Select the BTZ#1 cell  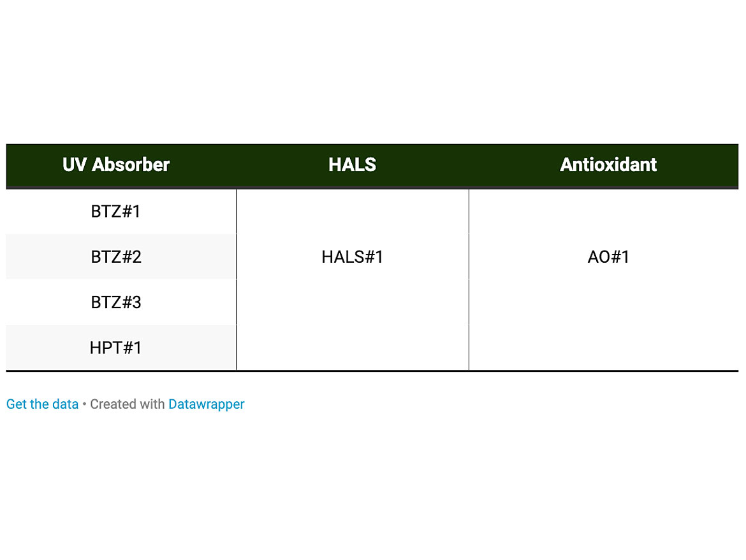click(115, 211)
